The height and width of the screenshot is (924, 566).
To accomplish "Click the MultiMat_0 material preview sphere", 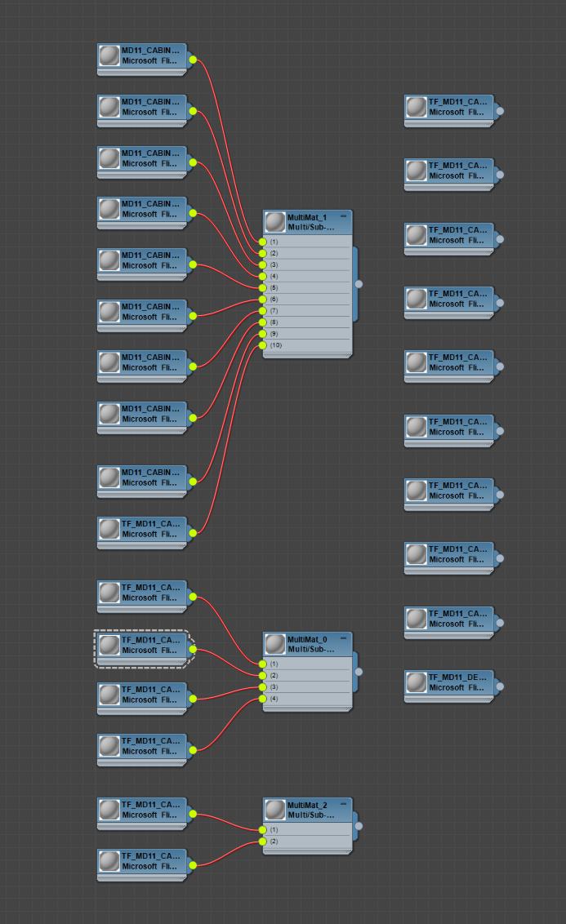I will click(x=275, y=644).
